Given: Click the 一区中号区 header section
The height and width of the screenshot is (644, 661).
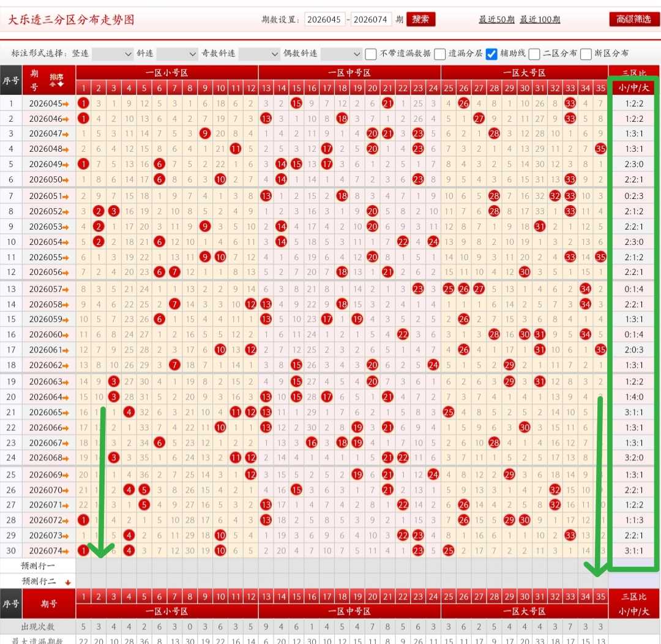Looking at the screenshot, I should [349, 72].
